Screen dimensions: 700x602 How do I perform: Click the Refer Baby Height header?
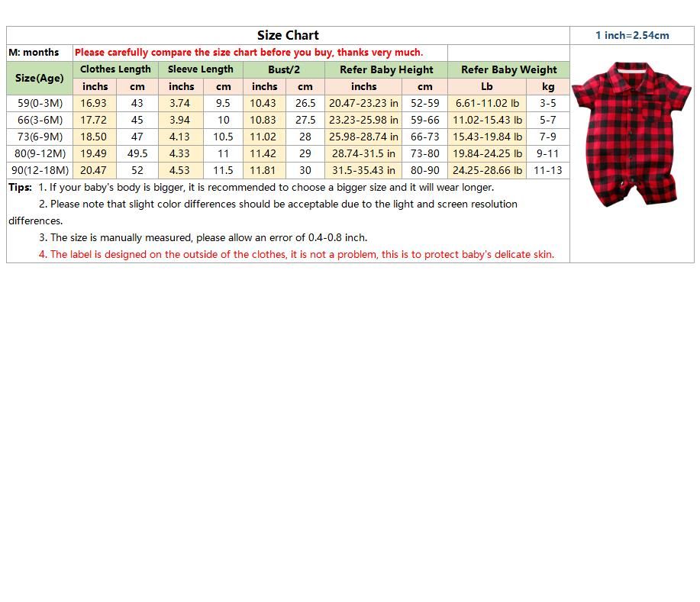(x=386, y=69)
